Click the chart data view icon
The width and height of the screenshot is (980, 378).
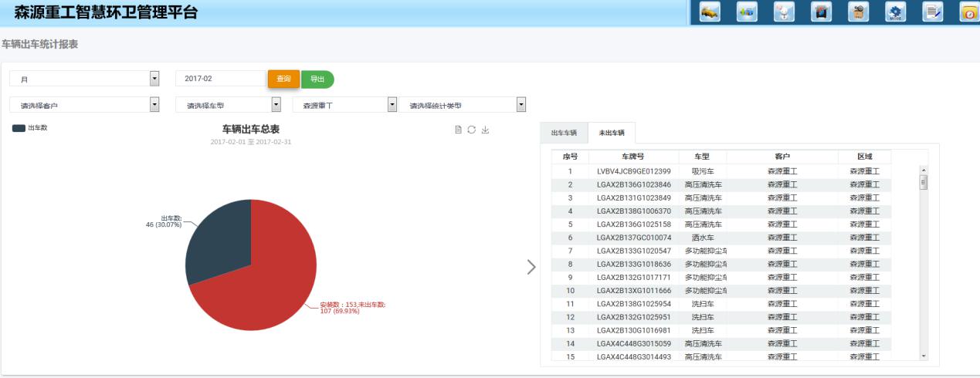click(458, 130)
